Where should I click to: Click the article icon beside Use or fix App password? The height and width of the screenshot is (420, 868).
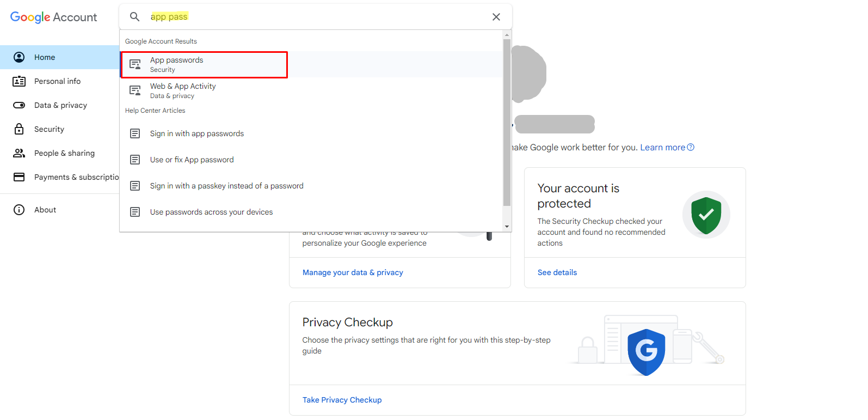tap(135, 160)
